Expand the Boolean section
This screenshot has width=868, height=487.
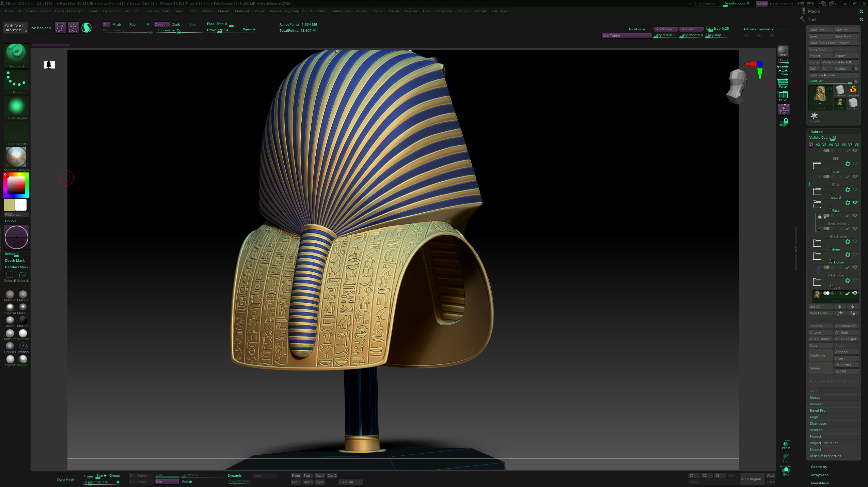[817, 404]
